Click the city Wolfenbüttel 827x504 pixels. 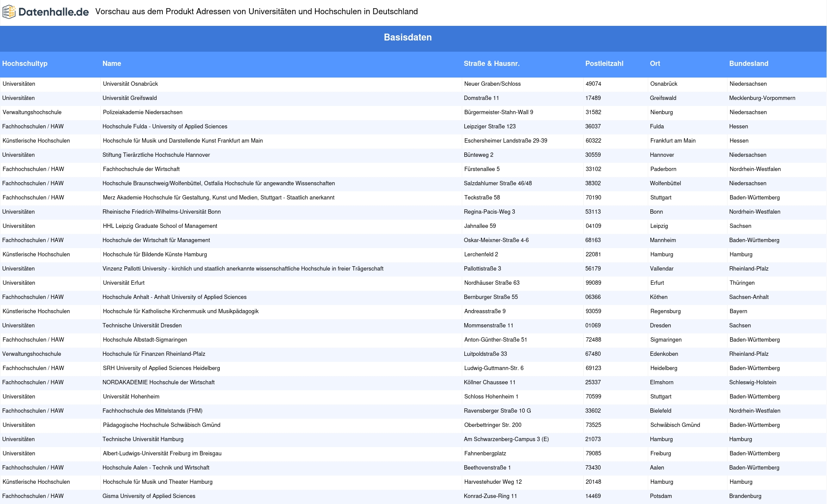[x=665, y=183]
